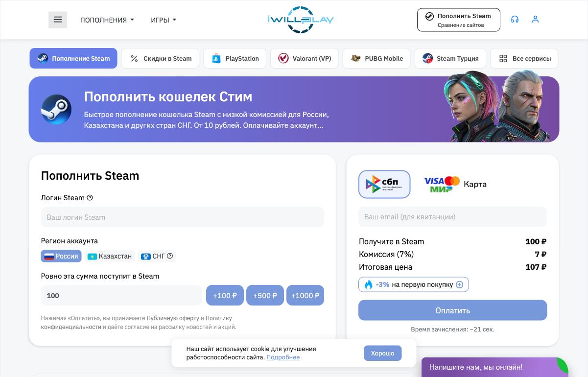Click the iWillPlay logo
The height and width of the screenshot is (377, 588).
click(301, 20)
